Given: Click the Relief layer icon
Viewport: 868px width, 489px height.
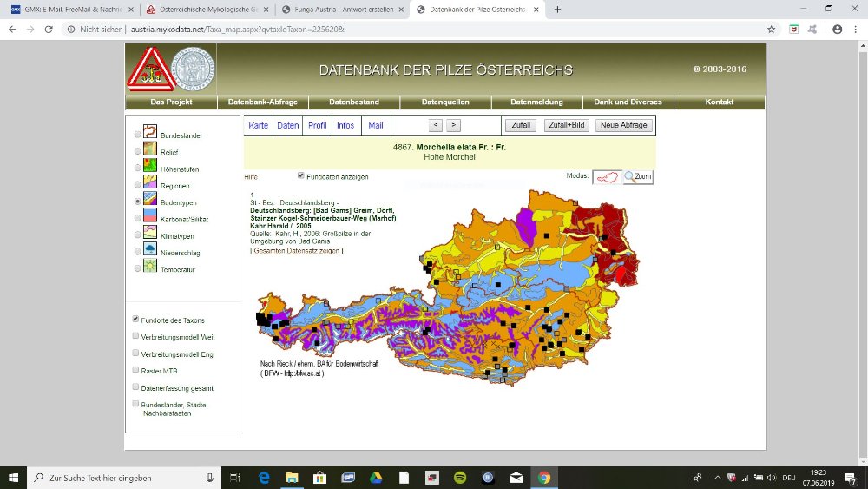Looking at the screenshot, I should point(150,150).
